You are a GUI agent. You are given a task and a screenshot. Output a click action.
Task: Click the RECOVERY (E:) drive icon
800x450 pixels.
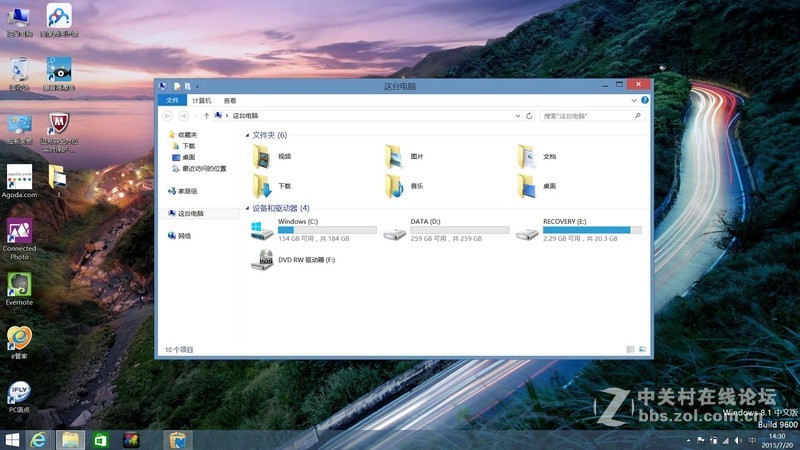coord(527,231)
